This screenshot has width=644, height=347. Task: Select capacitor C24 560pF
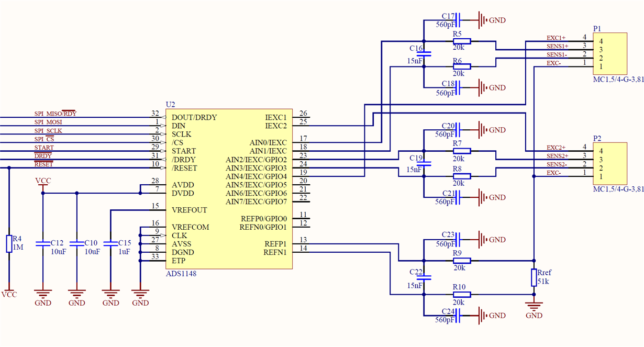(458, 316)
